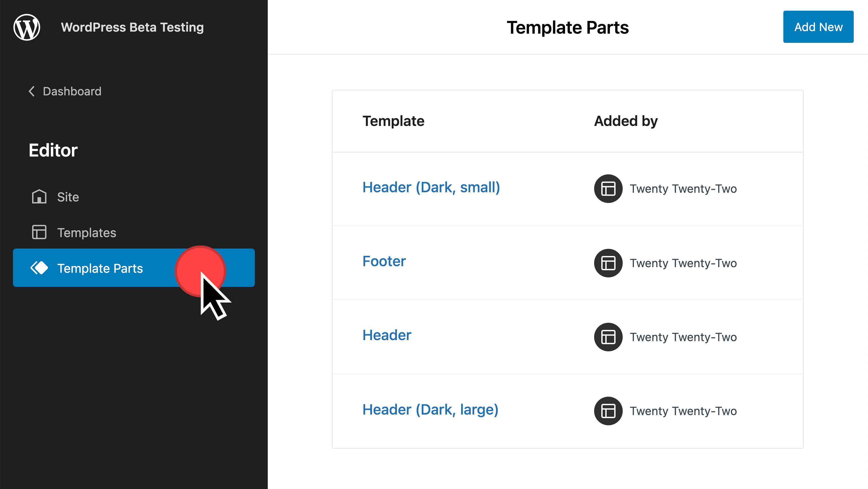Open the Site menu item
Screen dimensions: 868x489
tap(68, 197)
